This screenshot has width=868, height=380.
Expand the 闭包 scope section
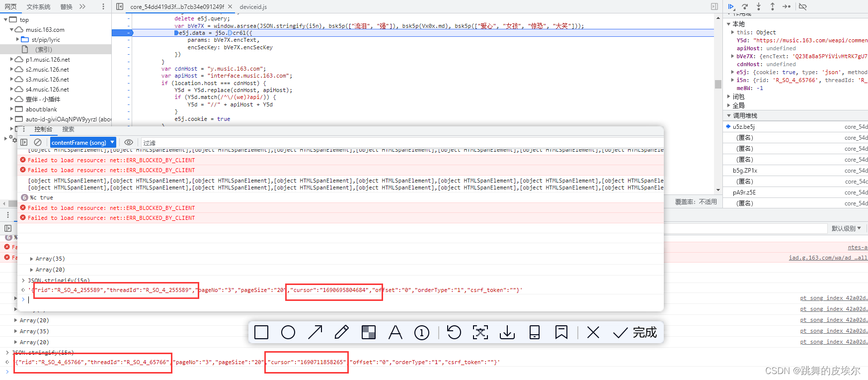click(x=729, y=96)
